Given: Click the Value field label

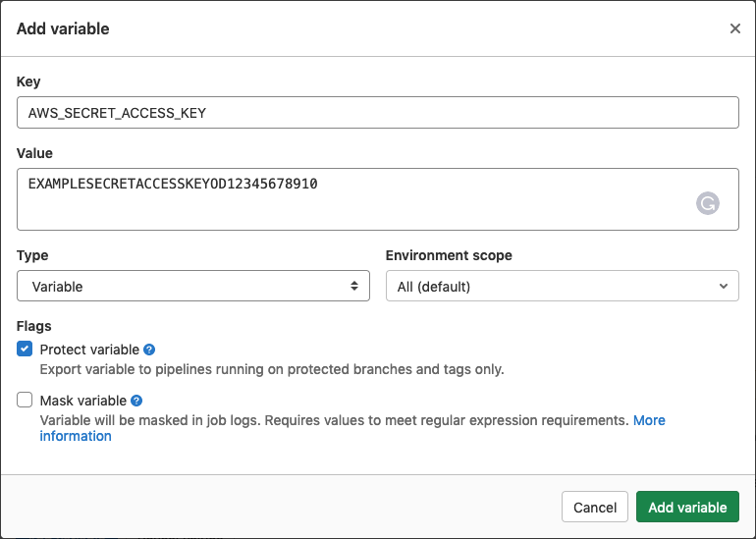Looking at the screenshot, I should coord(34,153).
